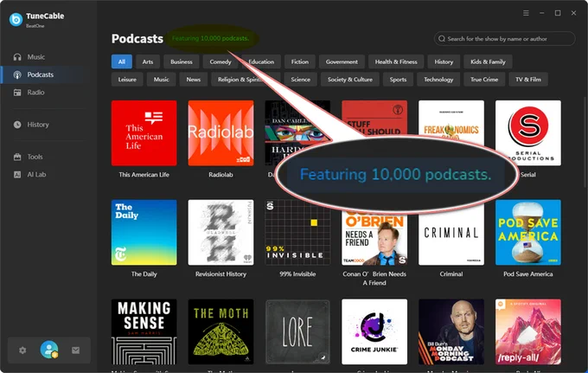Select the All category filter
Screen dimensions: 588x373
tap(122, 62)
